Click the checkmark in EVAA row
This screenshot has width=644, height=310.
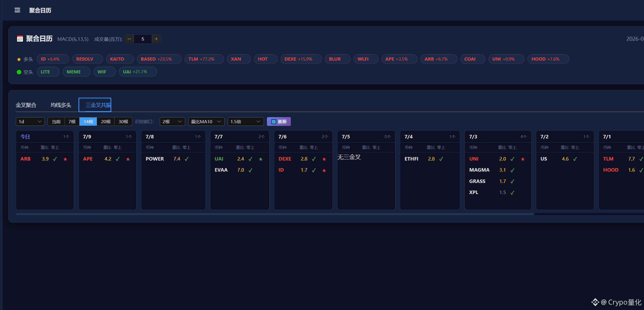250,170
